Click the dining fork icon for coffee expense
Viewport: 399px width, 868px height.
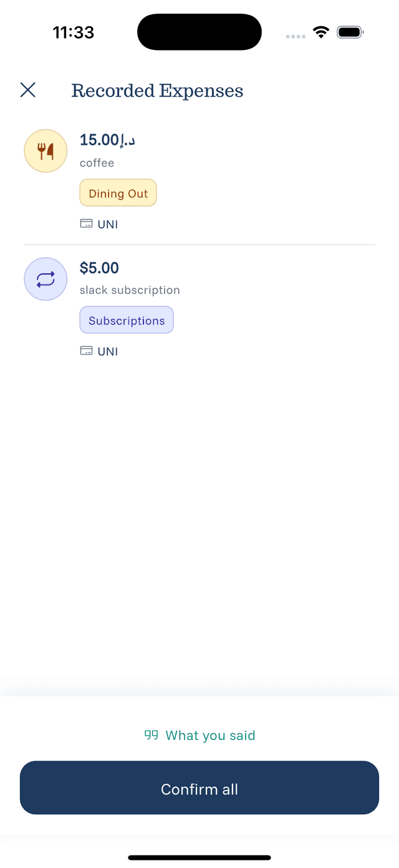pos(45,150)
